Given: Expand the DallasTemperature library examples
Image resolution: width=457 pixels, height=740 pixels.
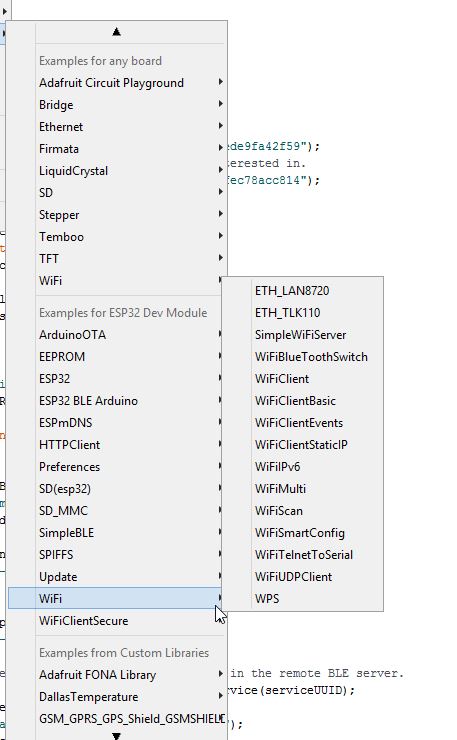Looking at the screenshot, I should point(117,697).
